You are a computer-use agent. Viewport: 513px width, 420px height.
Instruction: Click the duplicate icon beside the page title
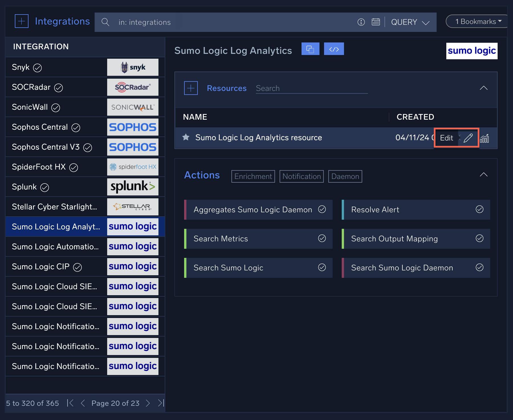tap(310, 49)
